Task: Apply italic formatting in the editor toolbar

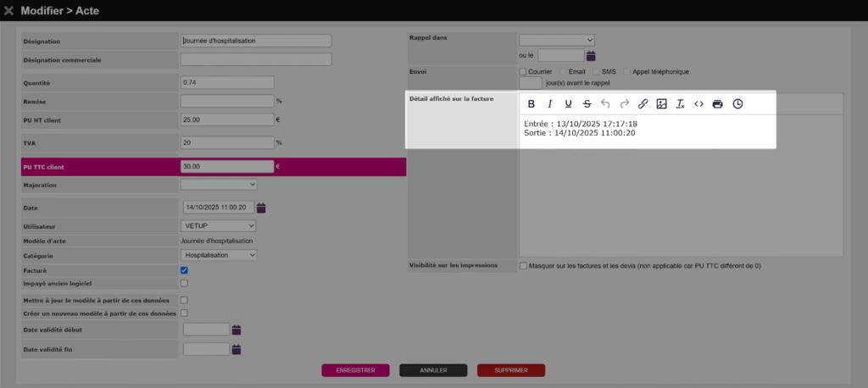Action: (x=549, y=104)
